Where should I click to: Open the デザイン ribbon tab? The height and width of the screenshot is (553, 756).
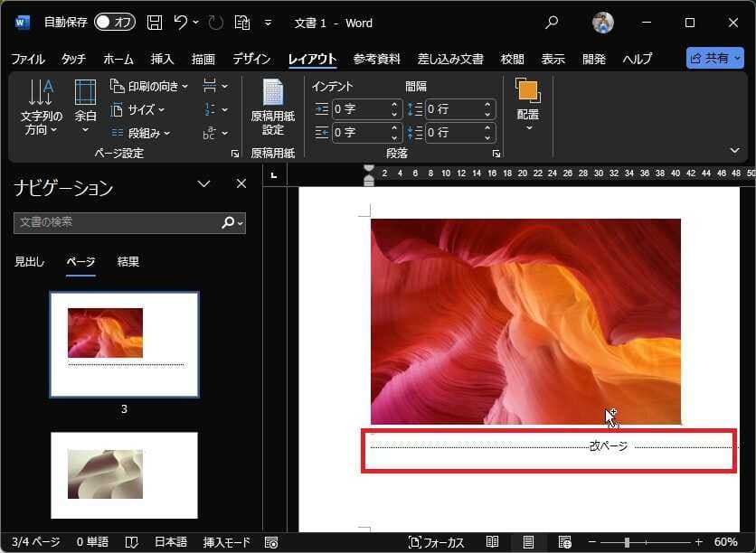251,59
